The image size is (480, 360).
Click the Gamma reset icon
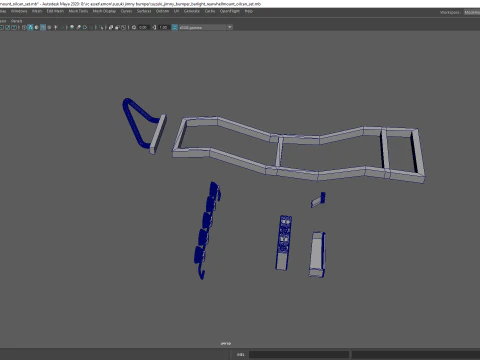(x=154, y=27)
